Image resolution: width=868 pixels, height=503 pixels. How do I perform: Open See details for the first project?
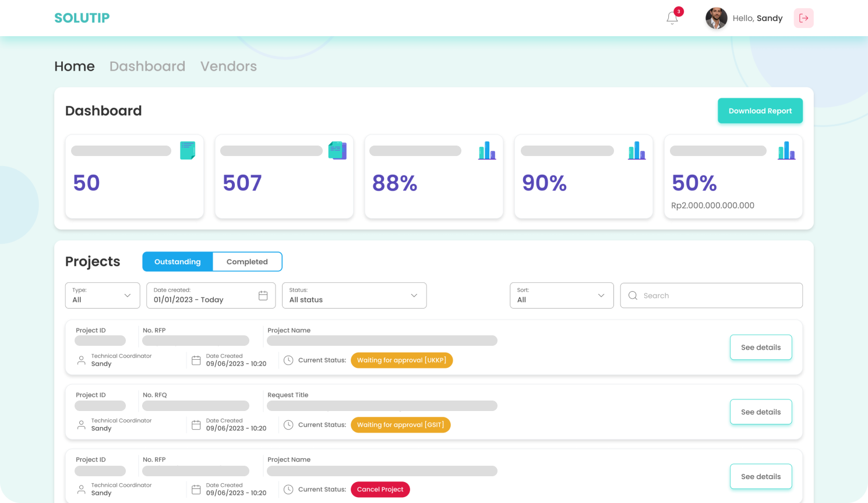(761, 347)
